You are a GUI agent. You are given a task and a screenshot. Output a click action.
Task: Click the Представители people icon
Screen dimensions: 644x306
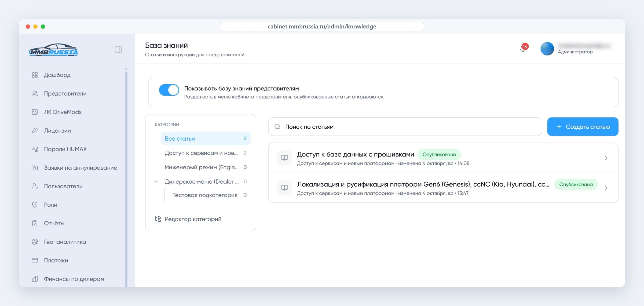click(x=35, y=93)
